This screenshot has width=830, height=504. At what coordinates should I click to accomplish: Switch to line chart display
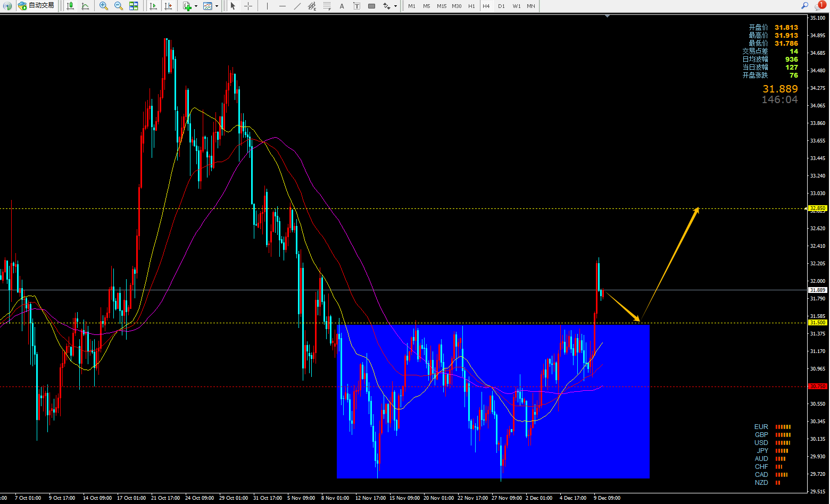(85, 6)
